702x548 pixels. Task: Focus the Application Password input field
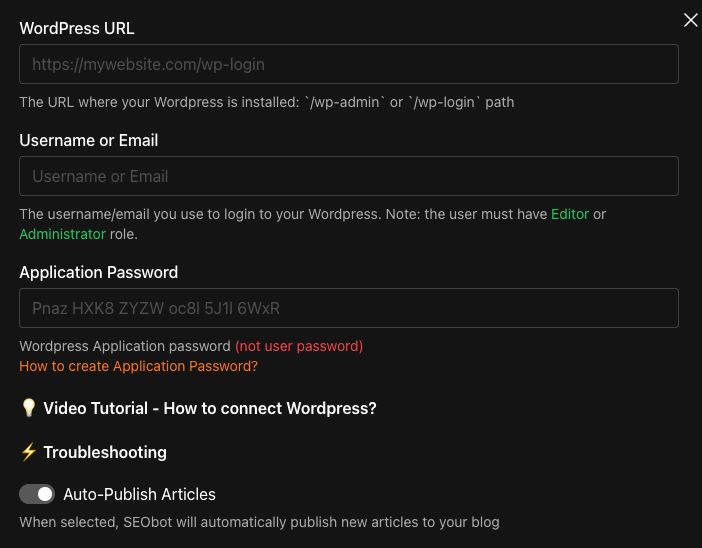click(x=349, y=308)
